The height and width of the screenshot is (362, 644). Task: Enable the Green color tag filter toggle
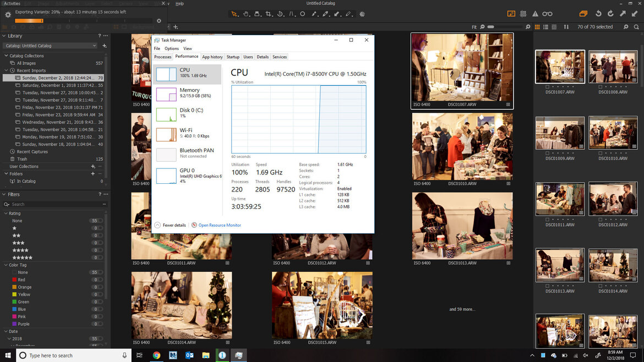pos(97,302)
